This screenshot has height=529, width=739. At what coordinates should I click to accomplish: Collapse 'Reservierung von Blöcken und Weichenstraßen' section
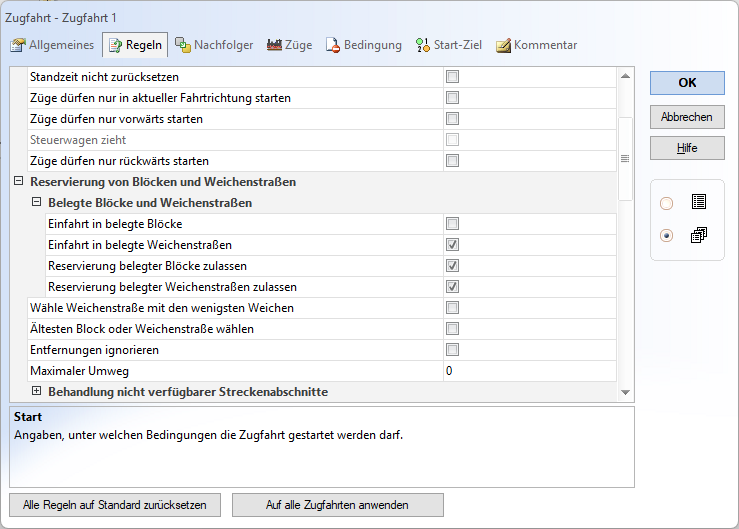pyautogui.click(x=18, y=182)
